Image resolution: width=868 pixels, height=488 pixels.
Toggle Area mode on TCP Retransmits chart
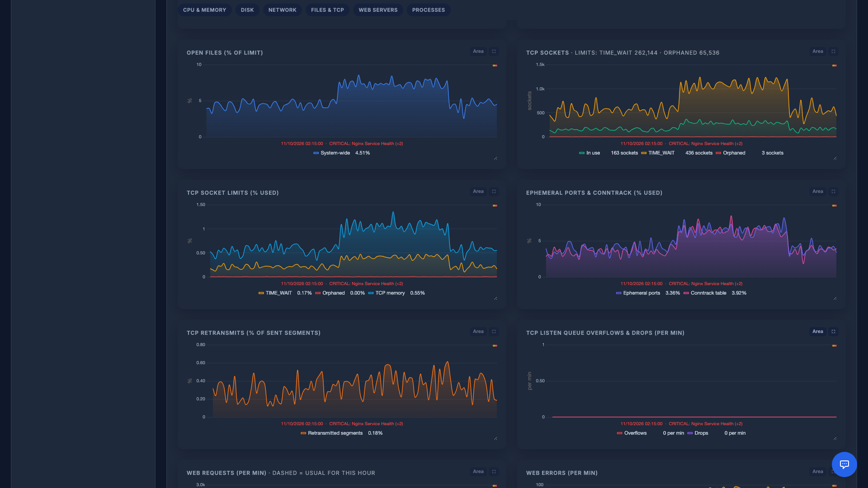478,332
